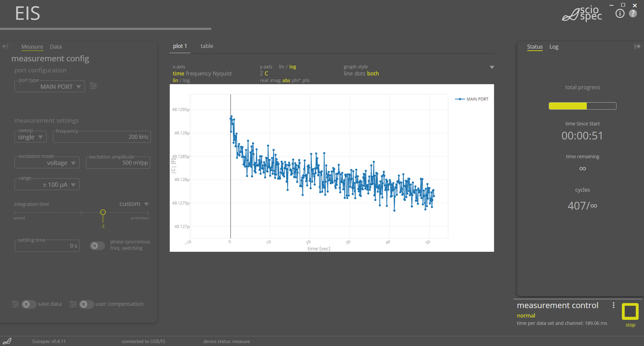Open measurement control three-dot menu
The image size is (644, 346).
pos(613,305)
